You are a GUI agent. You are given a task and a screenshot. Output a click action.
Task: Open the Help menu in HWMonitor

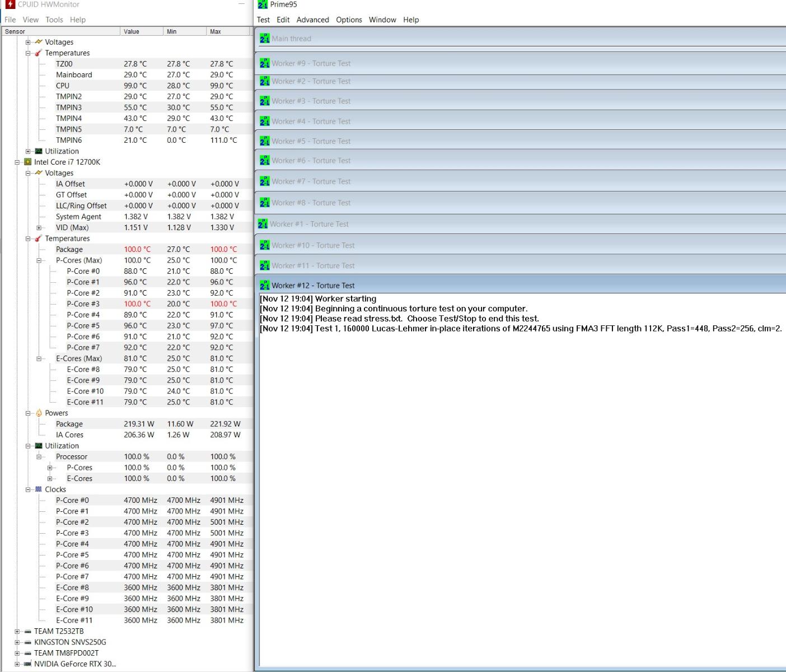pos(78,20)
